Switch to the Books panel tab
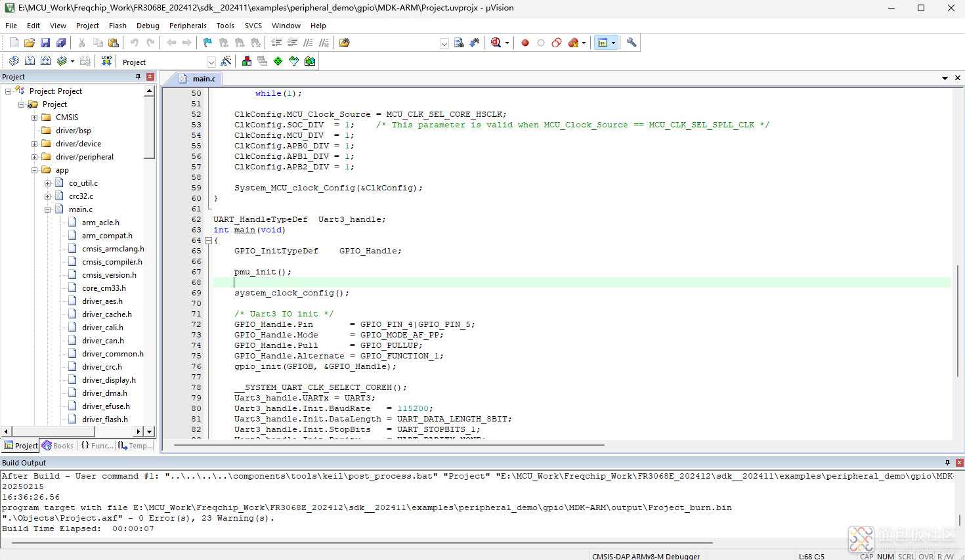Image resolution: width=965 pixels, height=560 pixels. (x=58, y=446)
